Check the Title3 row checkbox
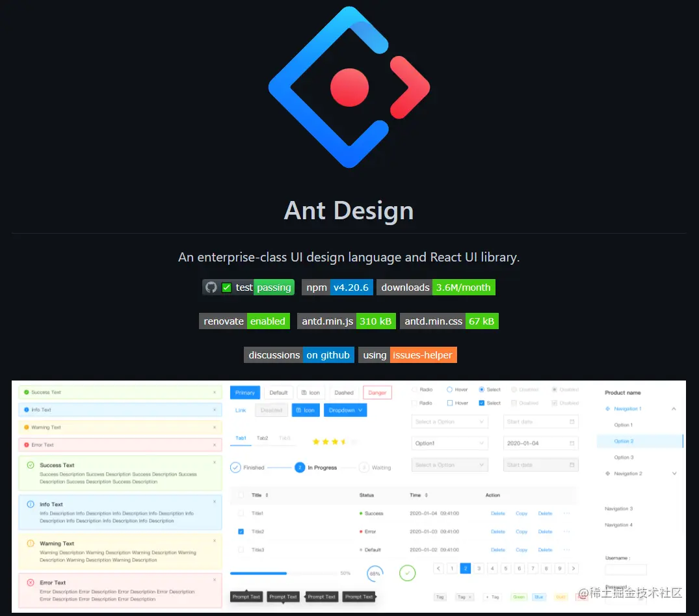Viewport: 699px width, 616px height. pyautogui.click(x=241, y=550)
